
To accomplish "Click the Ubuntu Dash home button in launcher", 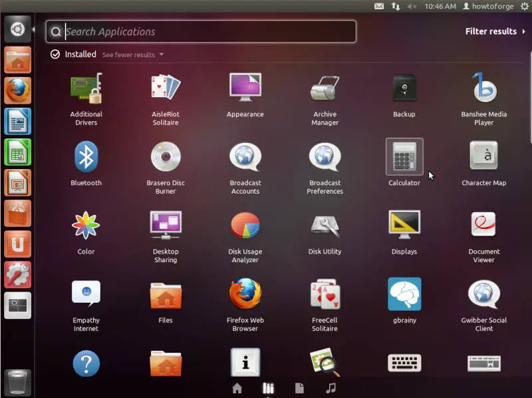I will [x=18, y=29].
